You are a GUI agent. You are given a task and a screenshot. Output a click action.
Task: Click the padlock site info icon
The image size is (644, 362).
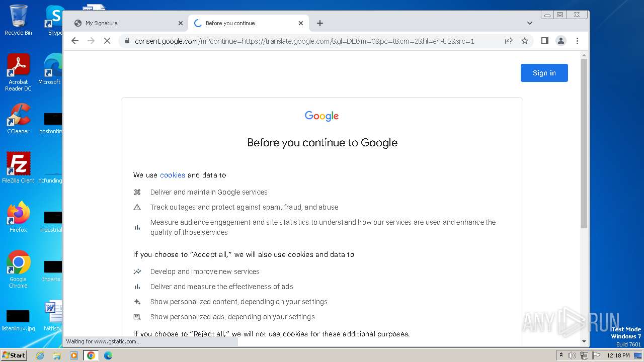click(127, 41)
